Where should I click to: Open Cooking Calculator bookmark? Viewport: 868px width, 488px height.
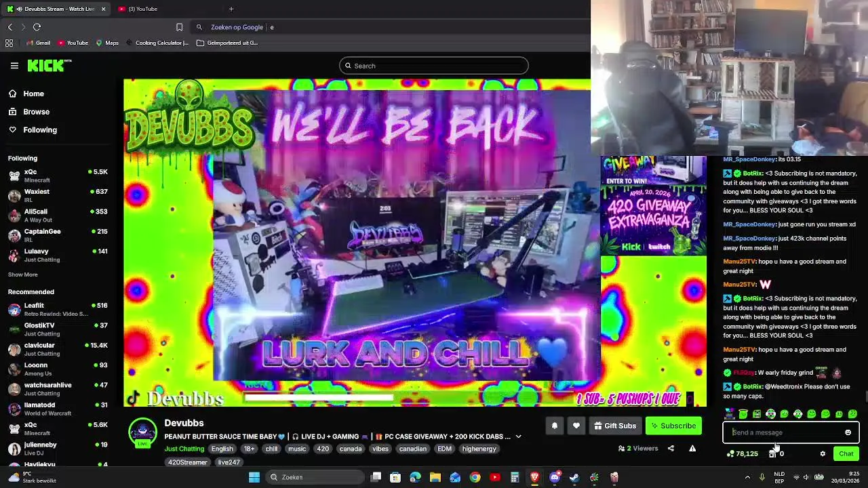(x=157, y=43)
